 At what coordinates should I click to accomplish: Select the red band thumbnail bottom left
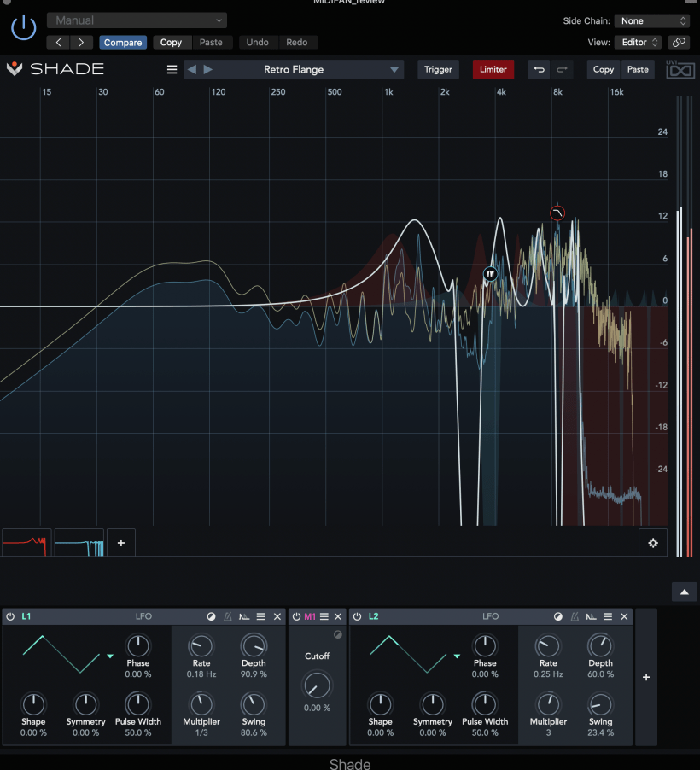click(x=26, y=542)
